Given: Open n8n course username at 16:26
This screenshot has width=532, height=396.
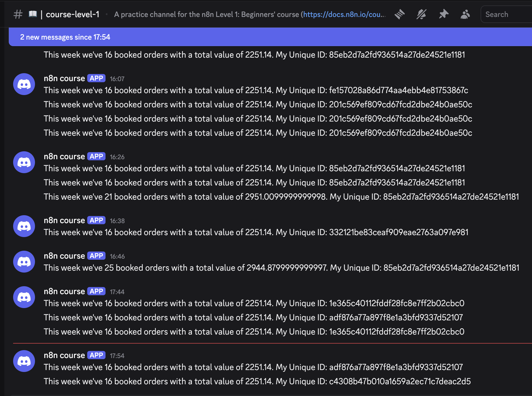Looking at the screenshot, I should pyautogui.click(x=64, y=156).
